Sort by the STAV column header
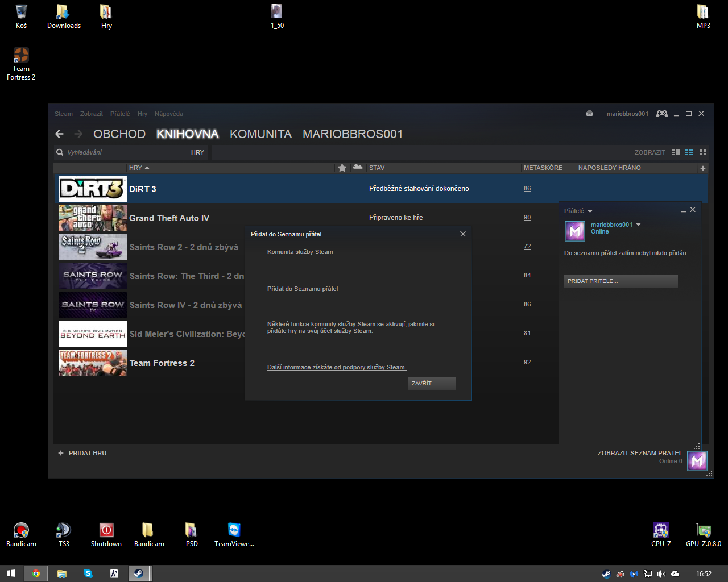Screen dimensions: 728x582 pos(377,168)
